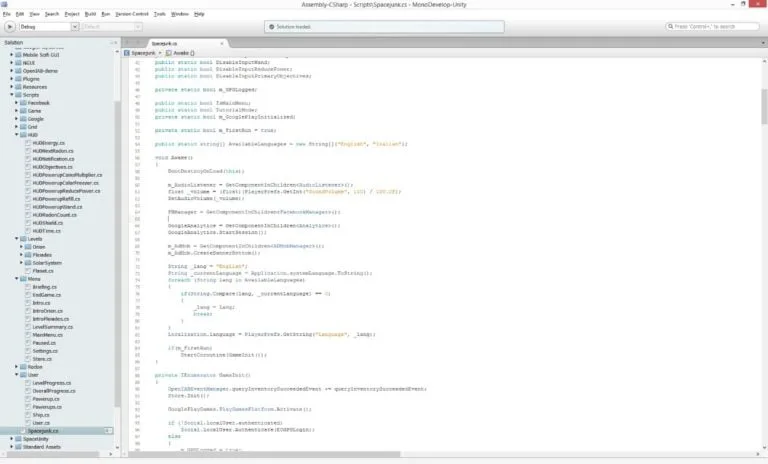The width and height of the screenshot is (768, 464).
Task: Open the File menu
Action: click(x=6, y=14)
